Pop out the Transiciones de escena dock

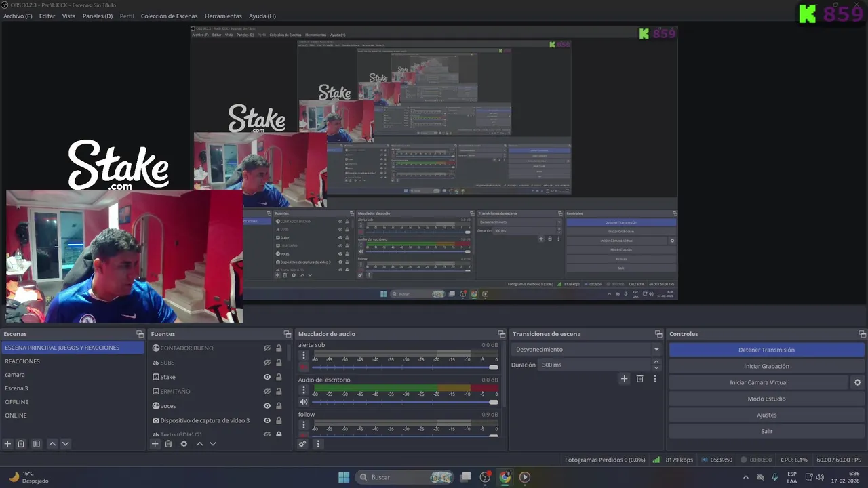658,334
